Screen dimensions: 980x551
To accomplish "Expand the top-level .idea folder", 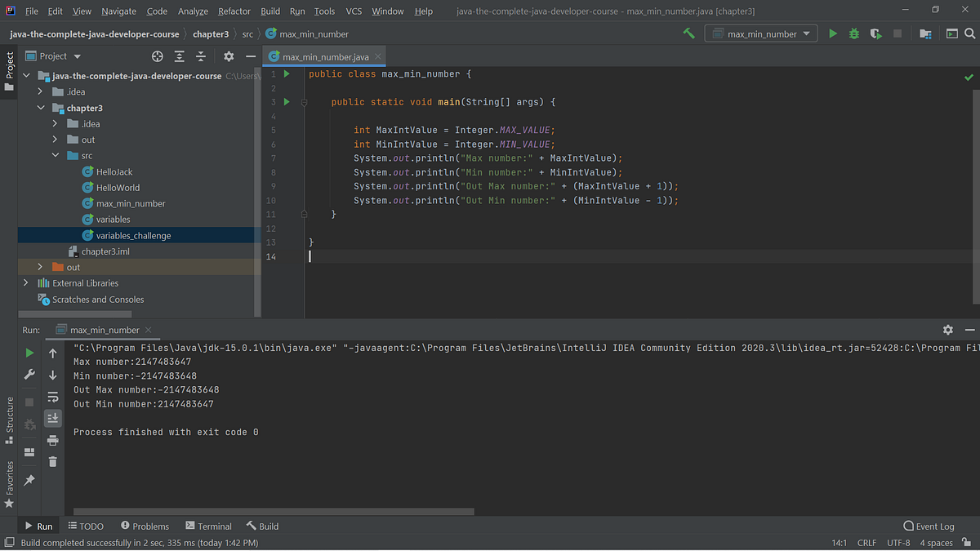I will click(40, 92).
